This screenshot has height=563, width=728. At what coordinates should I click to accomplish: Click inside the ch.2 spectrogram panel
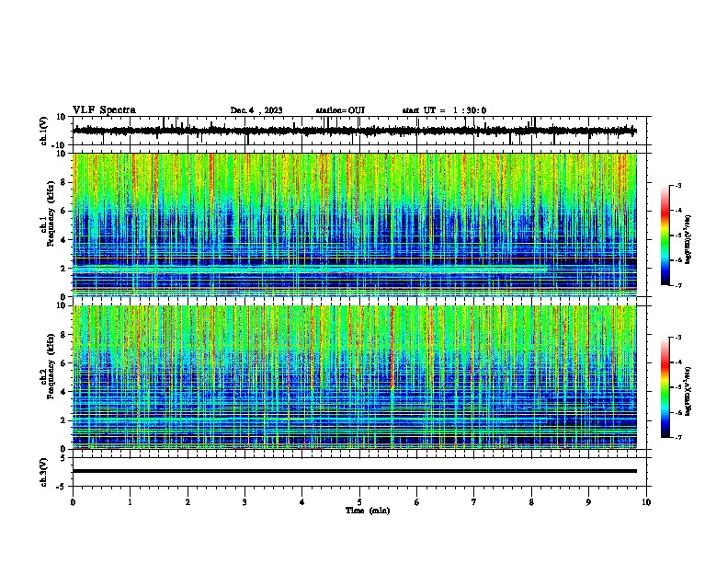click(x=354, y=377)
